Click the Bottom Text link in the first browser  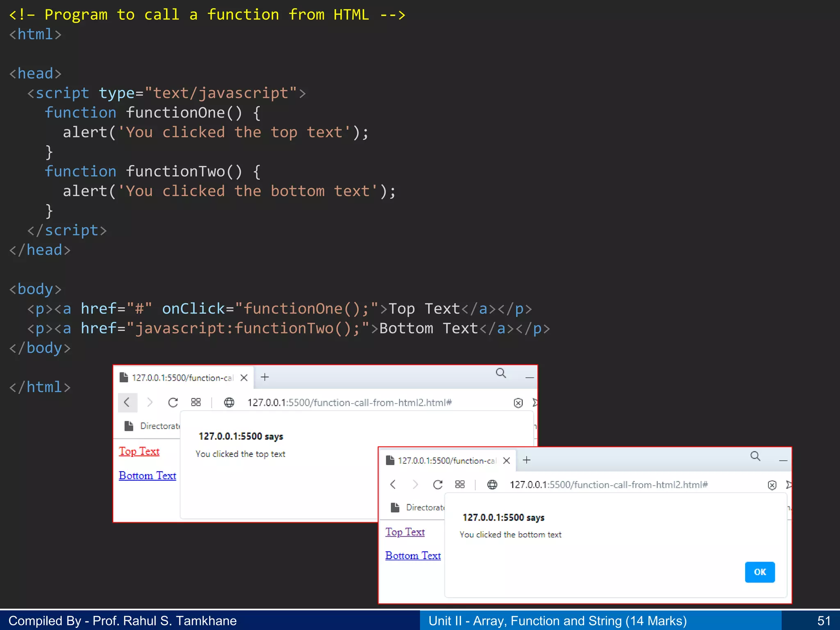(x=148, y=475)
